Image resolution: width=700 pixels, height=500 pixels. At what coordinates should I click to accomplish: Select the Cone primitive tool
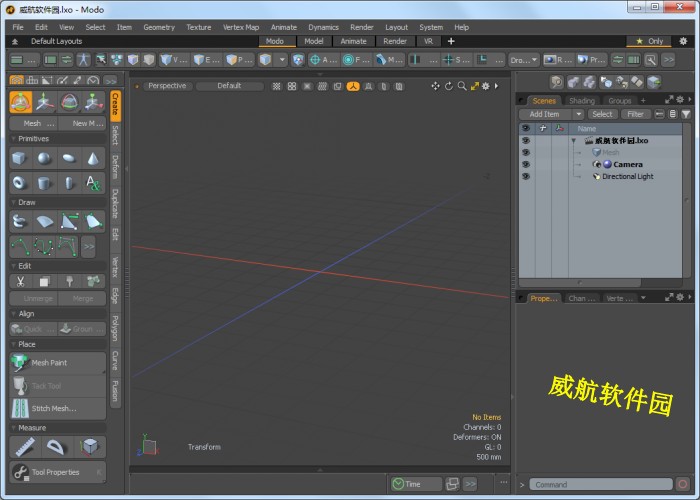point(93,158)
